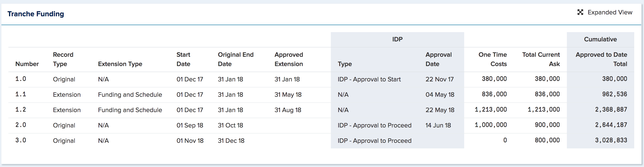Viewport: 644px width, 167px height.
Task: Select tranche number 1.0 row
Action: (x=321, y=79)
